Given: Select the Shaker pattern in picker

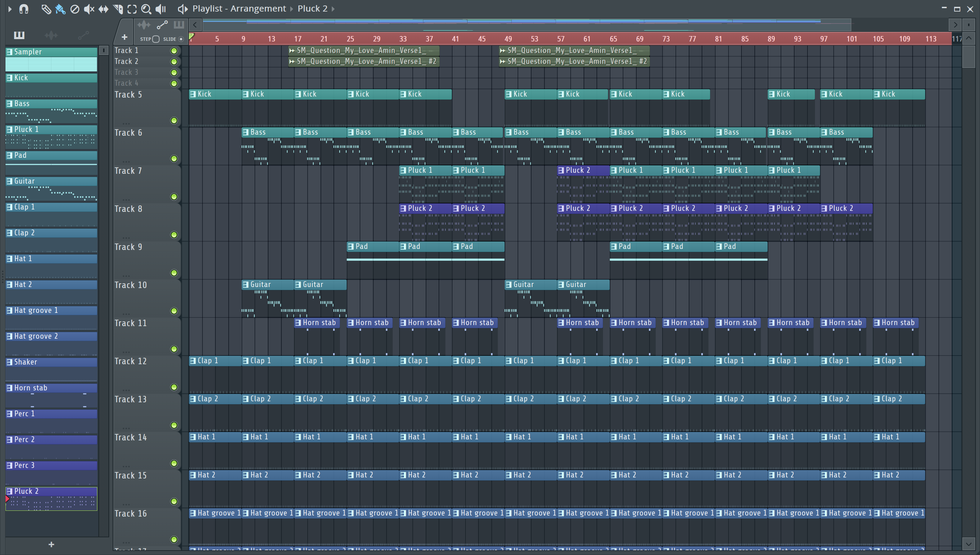Looking at the screenshot, I should pyautogui.click(x=51, y=369).
